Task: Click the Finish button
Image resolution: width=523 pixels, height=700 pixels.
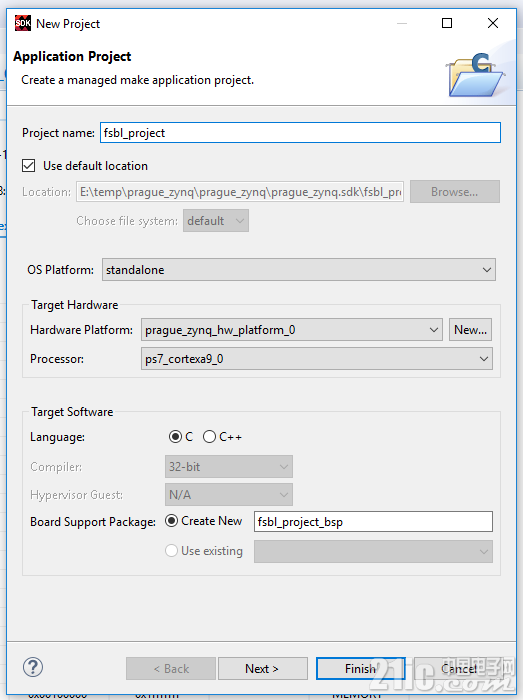Action: [361, 668]
